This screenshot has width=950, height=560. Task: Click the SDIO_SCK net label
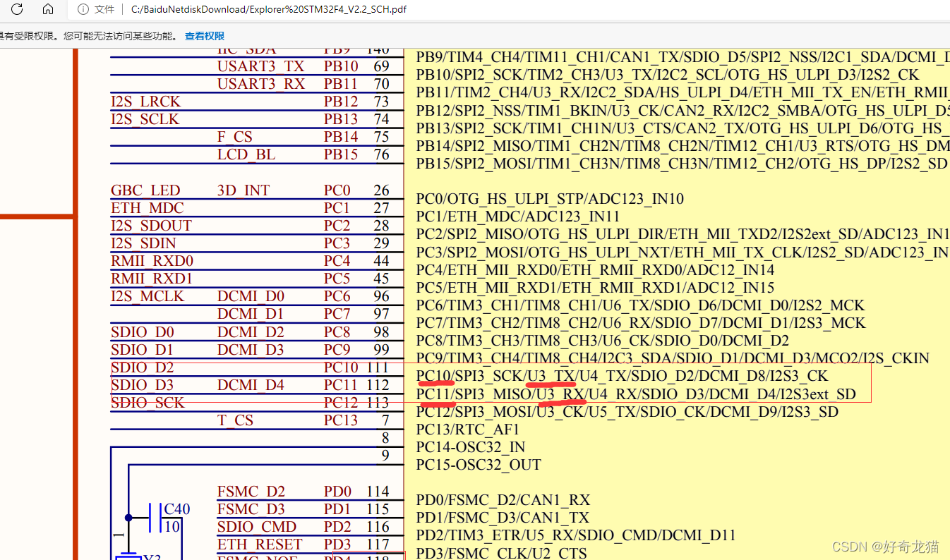pos(148,403)
